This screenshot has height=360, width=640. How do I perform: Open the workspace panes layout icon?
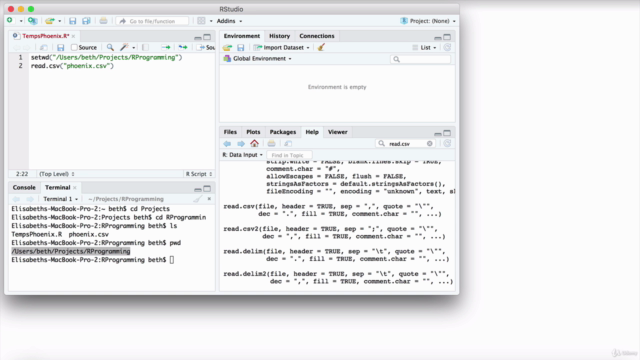click(201, 21)
